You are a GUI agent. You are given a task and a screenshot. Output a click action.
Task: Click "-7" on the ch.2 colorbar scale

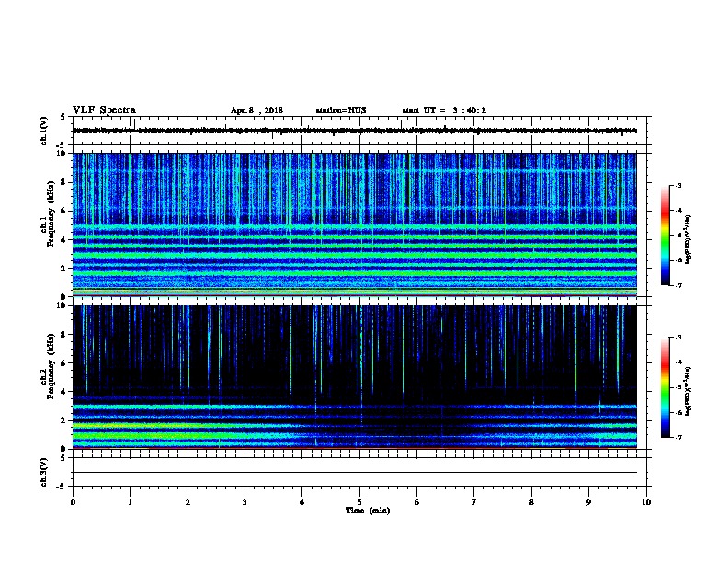point(677,438)
